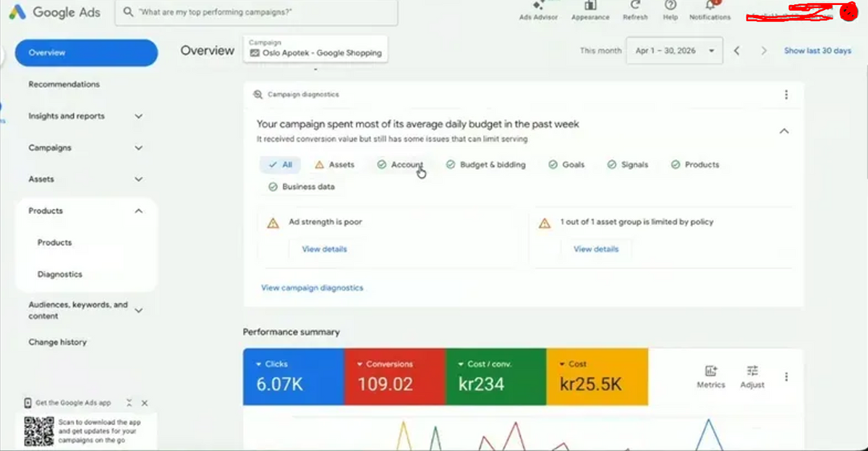Refresh the page data
The width and height of the screenshot is (868, 451).
tap(635, 10)
